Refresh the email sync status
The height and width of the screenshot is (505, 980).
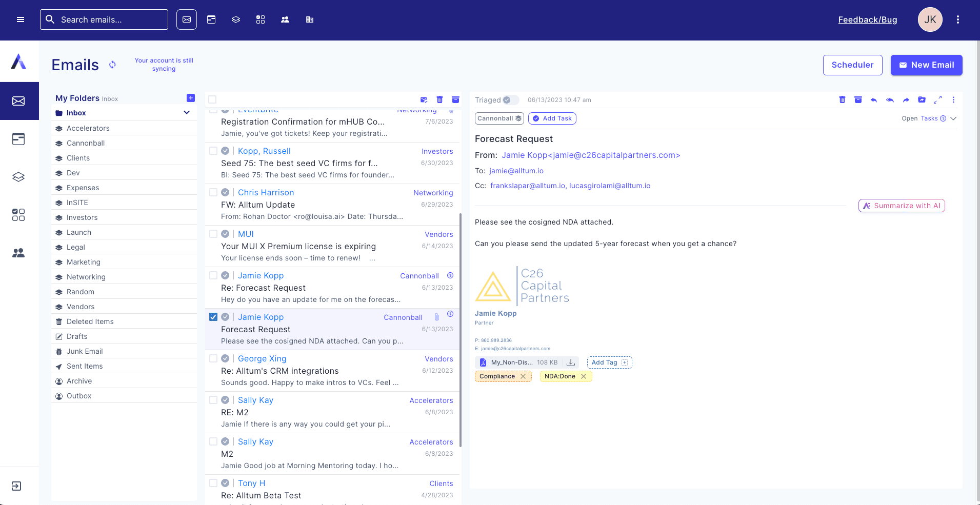click(x=112, y=65)
